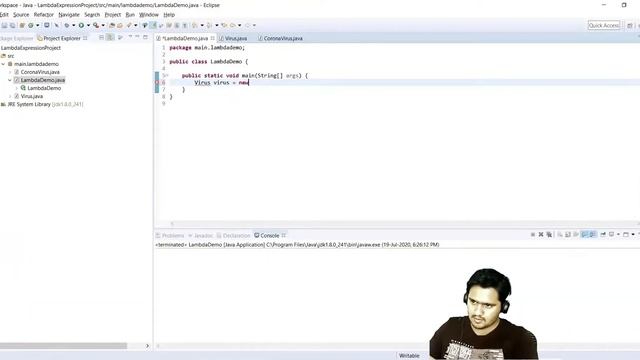Screen dimensions: 640x360
Task: Click the Terminate console square icon
Action: 533,234
